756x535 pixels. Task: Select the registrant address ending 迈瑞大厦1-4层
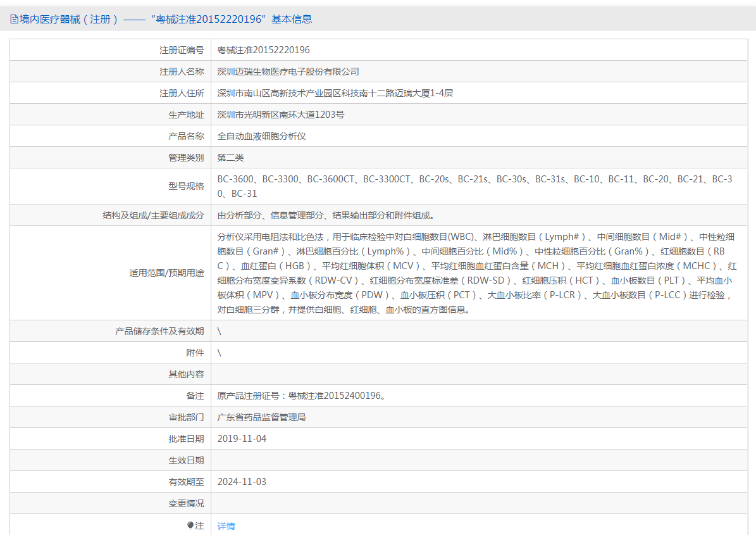[335, 93]
